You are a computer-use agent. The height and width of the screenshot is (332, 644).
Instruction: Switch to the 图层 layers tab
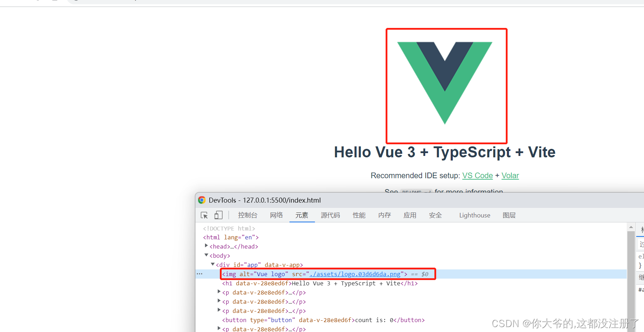[x=509, y=215]
